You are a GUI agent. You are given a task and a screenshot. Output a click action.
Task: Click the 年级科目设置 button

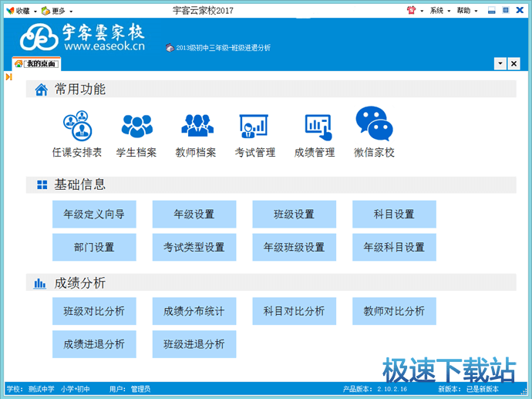coord(394,247)
